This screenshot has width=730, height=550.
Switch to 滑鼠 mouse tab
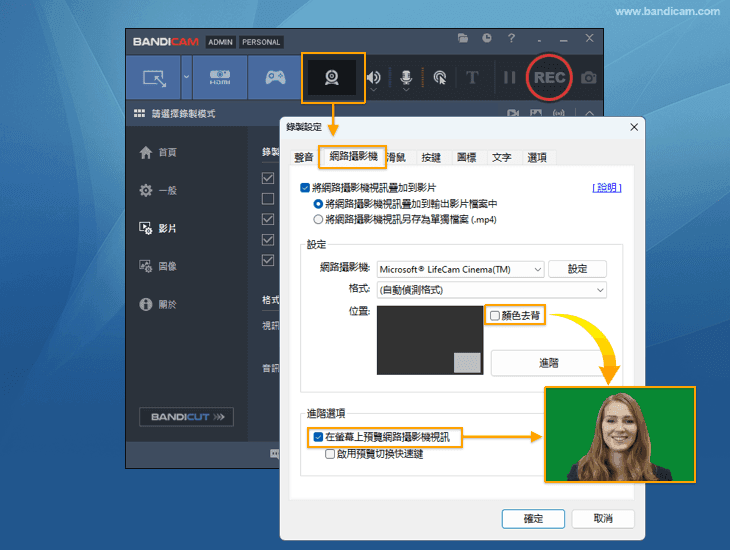click(x=397, y=157)
